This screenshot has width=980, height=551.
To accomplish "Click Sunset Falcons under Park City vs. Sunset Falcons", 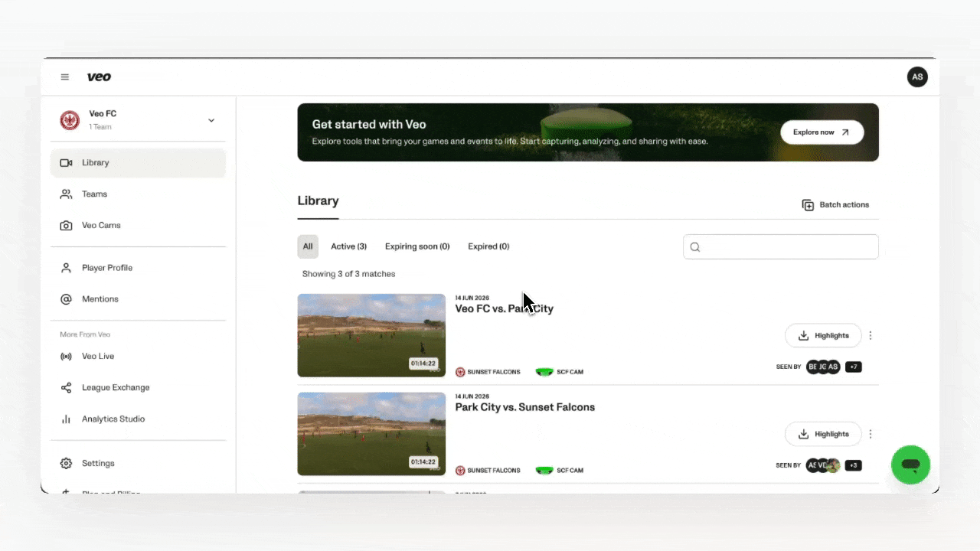I will click(488, 470).
